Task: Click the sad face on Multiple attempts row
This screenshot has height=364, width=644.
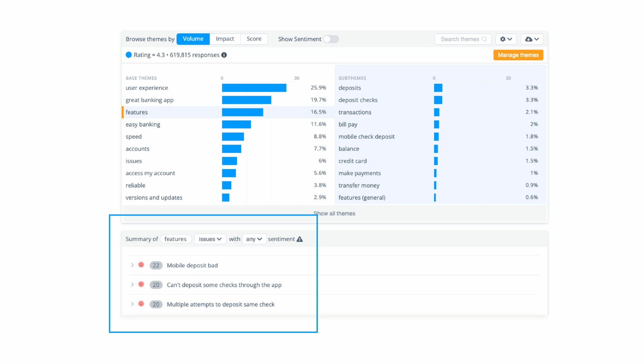Action: 141,304
